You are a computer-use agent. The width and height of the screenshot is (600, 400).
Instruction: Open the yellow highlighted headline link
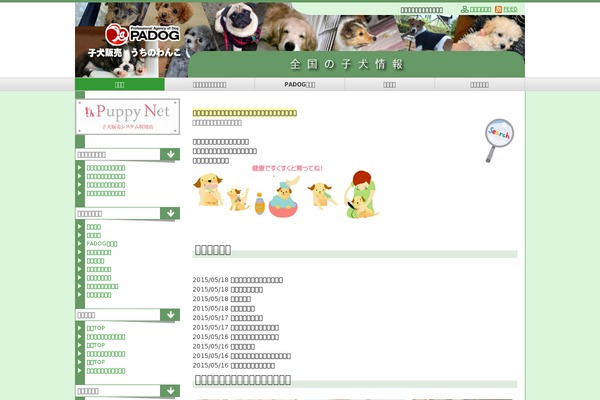coord(245,113)
